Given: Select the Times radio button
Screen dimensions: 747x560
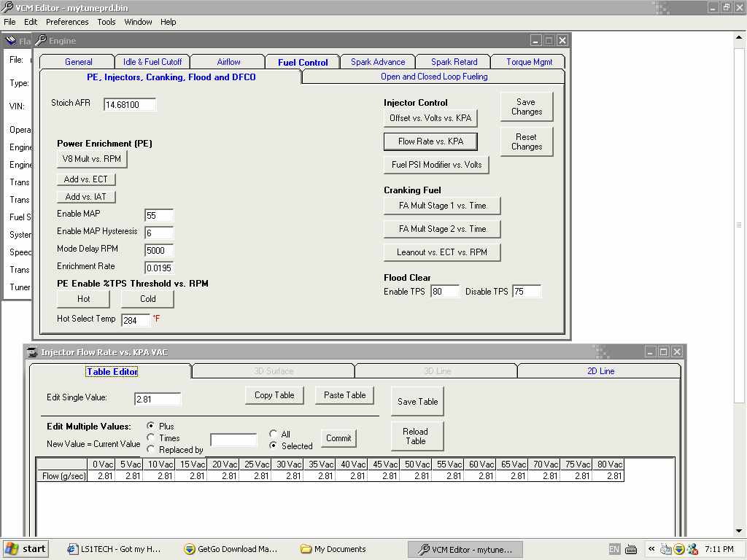Looking at the screenshot, I should [x=151, y=437].
